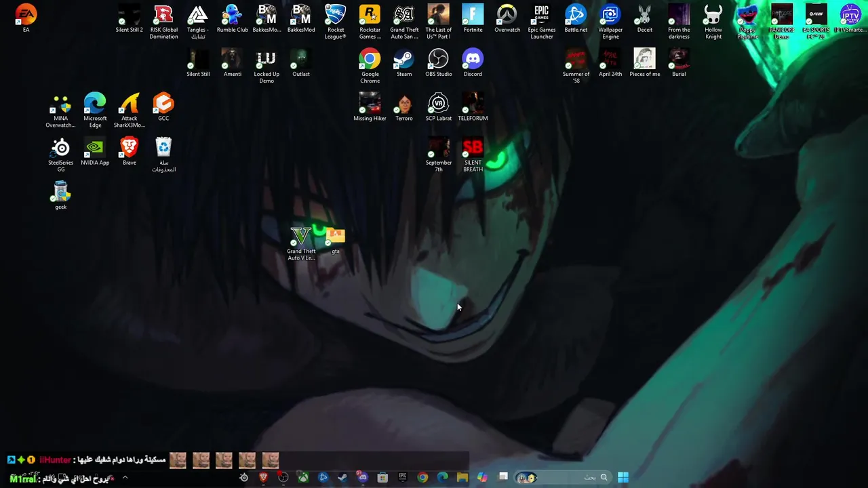The image size is (868, 488).
Task: Select Grand Theft Auto V Legacy icon
Action: pyautogui.click(x=300, y=243)
